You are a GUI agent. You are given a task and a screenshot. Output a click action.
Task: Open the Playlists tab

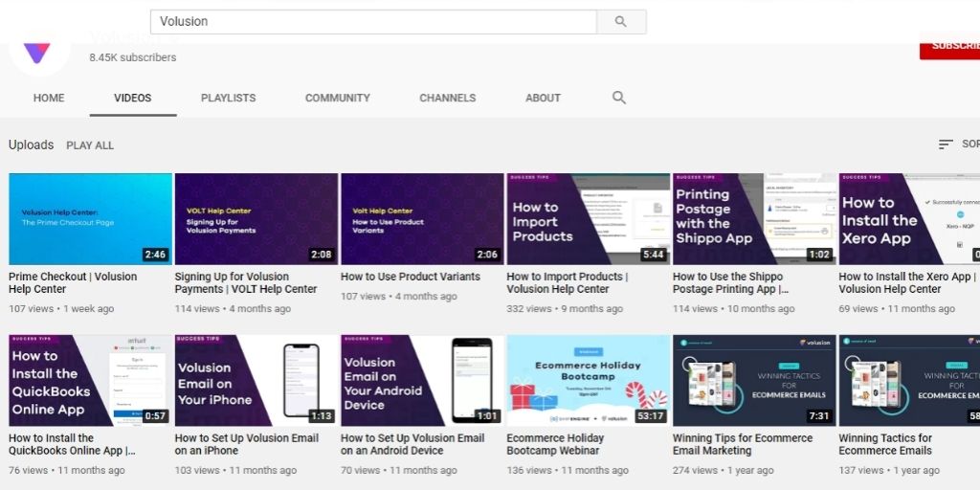(228, 99)
